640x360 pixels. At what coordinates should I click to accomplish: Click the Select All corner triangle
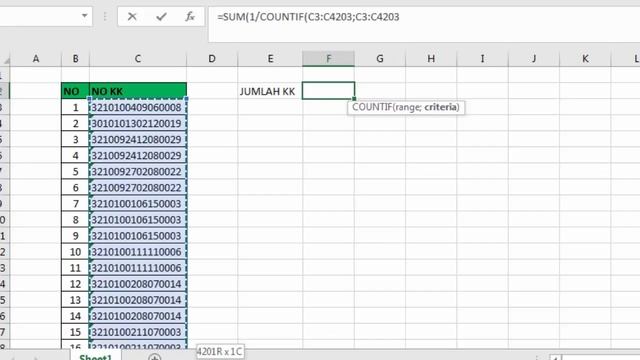click(x=6, y=60)
